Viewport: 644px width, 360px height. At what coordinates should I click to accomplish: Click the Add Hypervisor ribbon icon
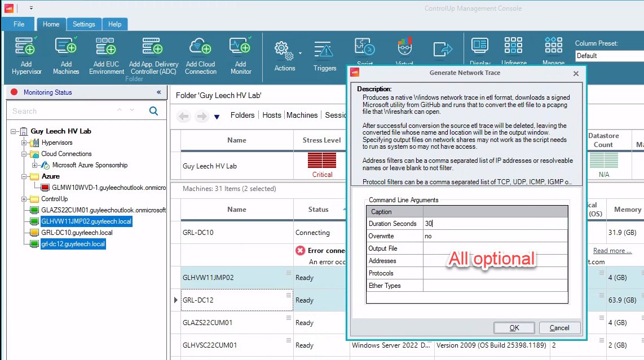[x=26, y=47]
